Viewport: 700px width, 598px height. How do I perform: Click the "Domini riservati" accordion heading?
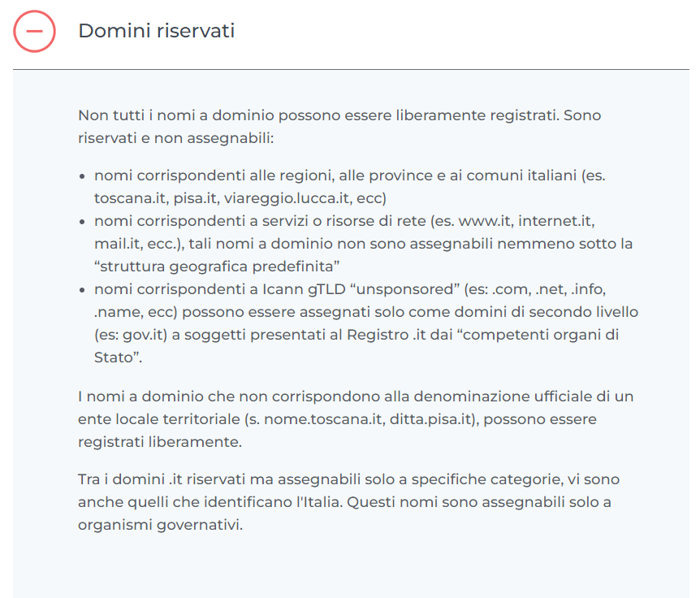point(156,31)
